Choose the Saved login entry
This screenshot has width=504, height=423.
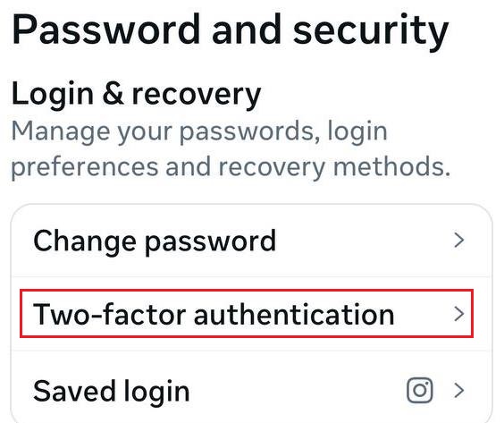click(x=251, y=387)
